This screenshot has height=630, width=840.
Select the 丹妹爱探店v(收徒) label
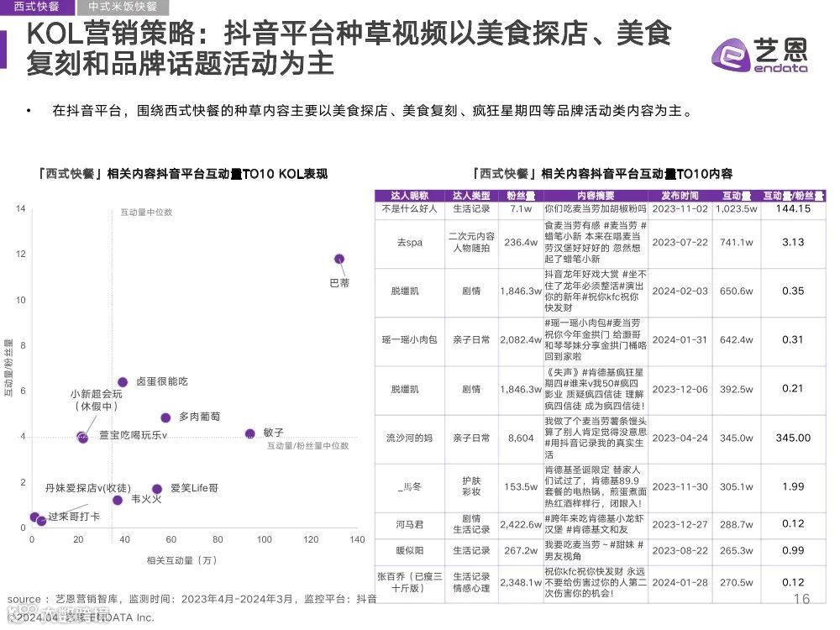(x=88, y=488)
